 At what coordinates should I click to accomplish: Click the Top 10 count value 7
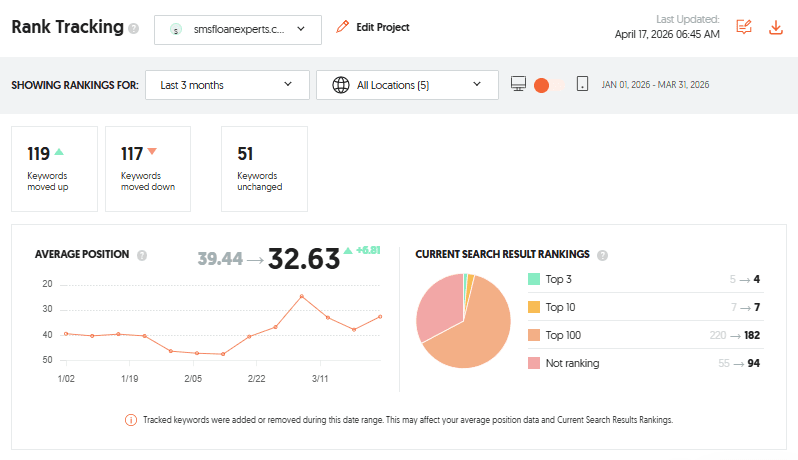pos(757,307)
